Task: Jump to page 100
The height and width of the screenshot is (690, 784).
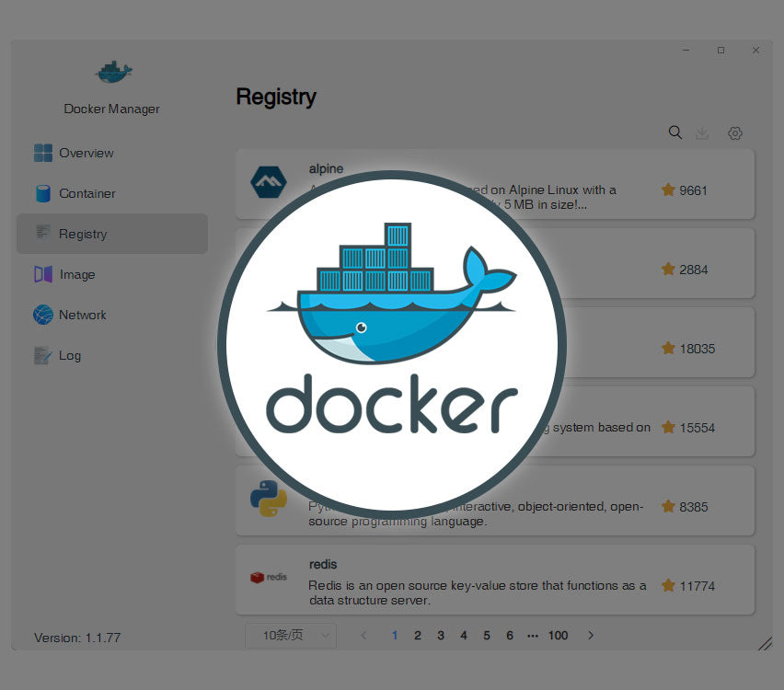Action: pos(558,635)
